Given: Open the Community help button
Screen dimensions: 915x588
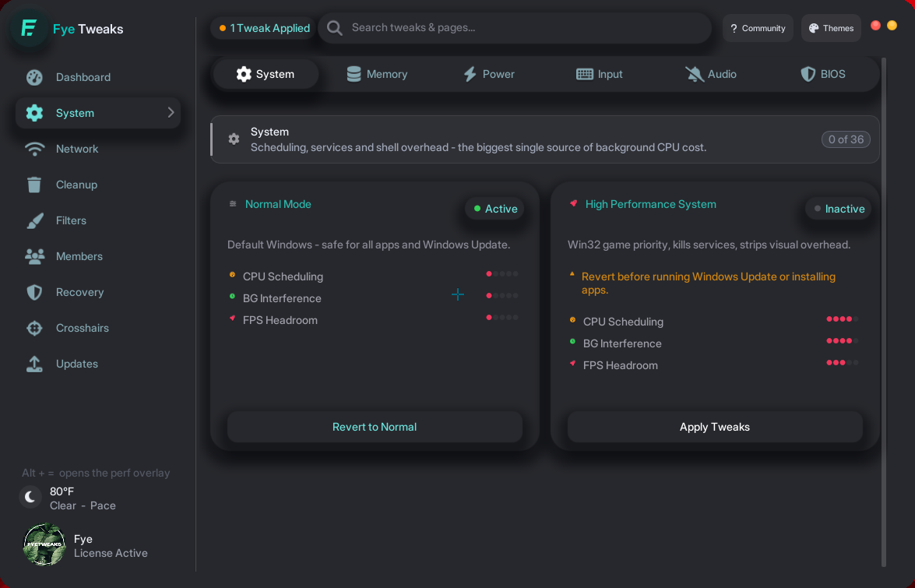Looking at the screenshot, I should pyautogui.click(x=758, y=28).
